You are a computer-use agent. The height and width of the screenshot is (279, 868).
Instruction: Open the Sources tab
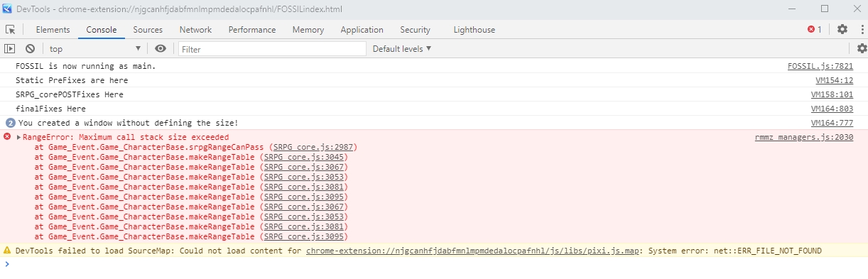148,29
